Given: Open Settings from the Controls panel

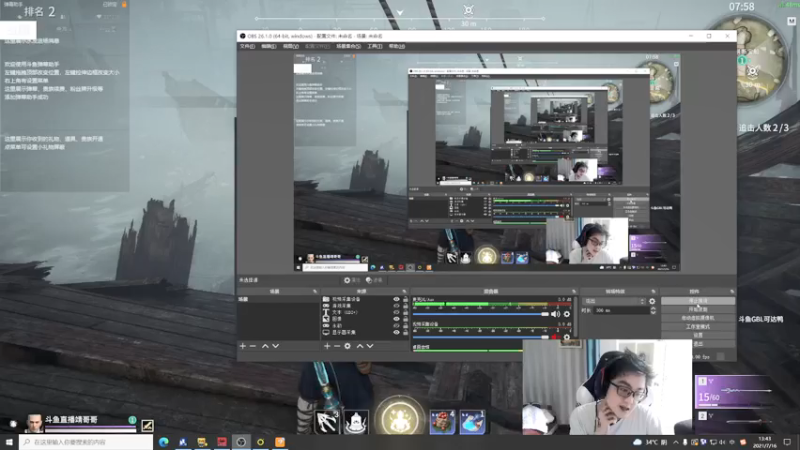Looking at the screenshot, I should coord(698,335).
